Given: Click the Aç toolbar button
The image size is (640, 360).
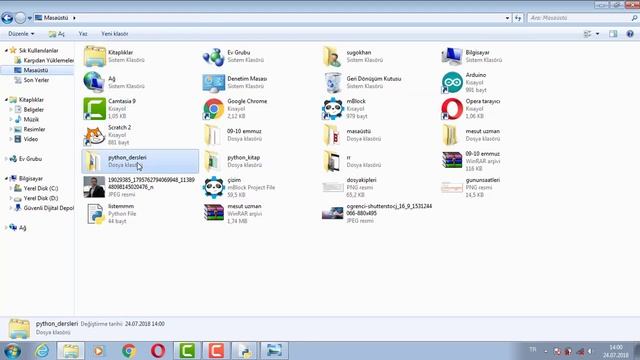Looking at the screenshot, I should click(56, 34).
